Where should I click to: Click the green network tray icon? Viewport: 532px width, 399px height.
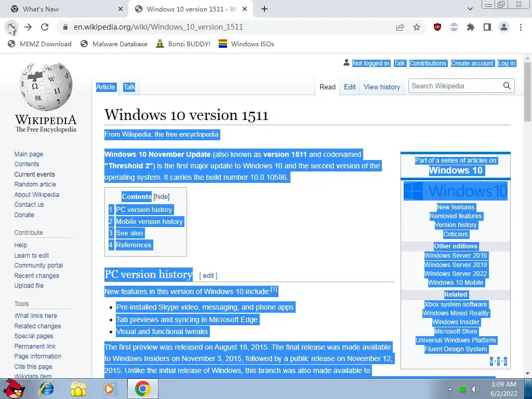point(463,389)
